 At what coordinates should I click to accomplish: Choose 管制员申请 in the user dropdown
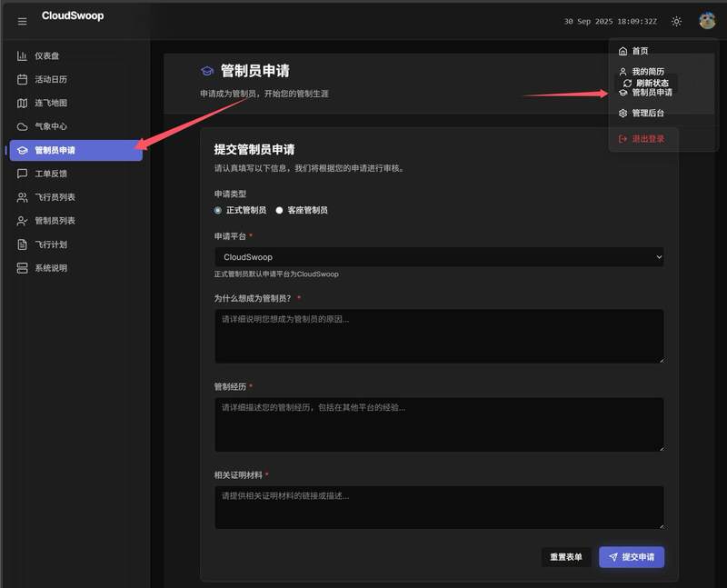(x=663, y=93)
